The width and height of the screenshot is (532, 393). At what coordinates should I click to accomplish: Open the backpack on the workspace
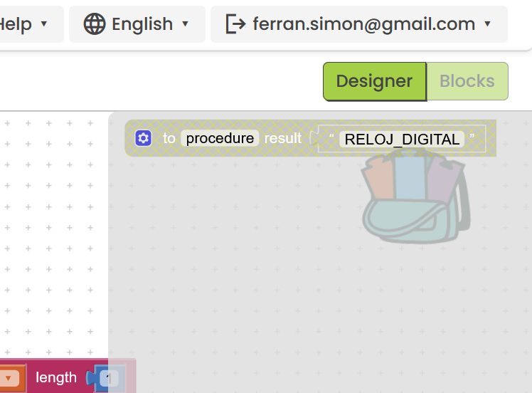pyautogui.click(x=415, y=201)
